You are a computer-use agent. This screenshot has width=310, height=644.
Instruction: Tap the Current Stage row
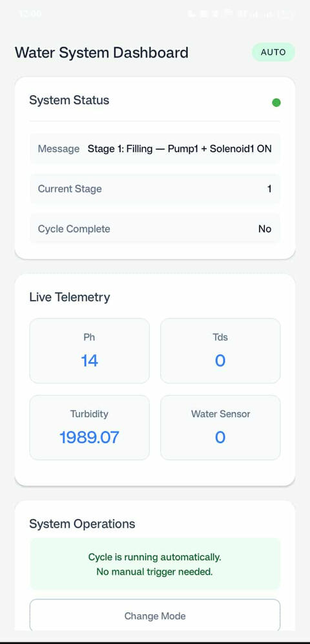tap(155, 189)
